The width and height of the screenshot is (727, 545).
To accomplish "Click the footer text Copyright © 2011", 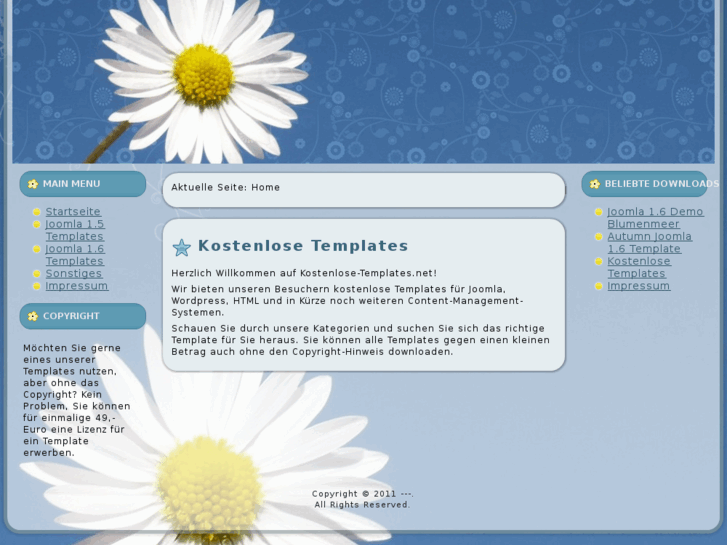I will coord(363,494).
